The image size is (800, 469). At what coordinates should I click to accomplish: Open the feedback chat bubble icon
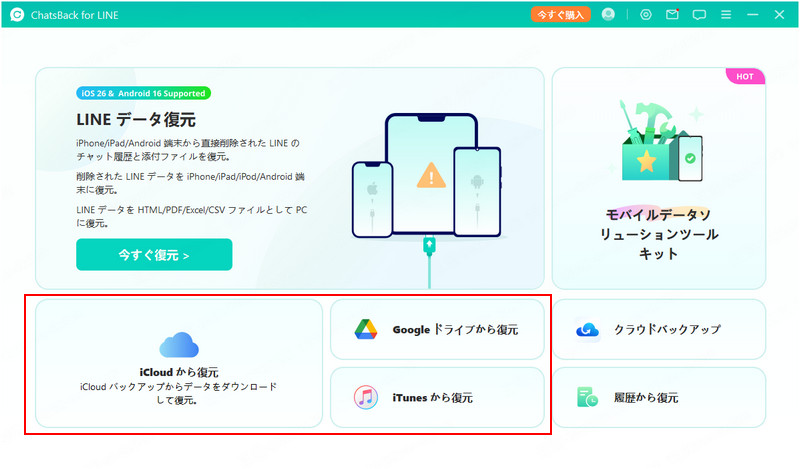coord(699,14)
